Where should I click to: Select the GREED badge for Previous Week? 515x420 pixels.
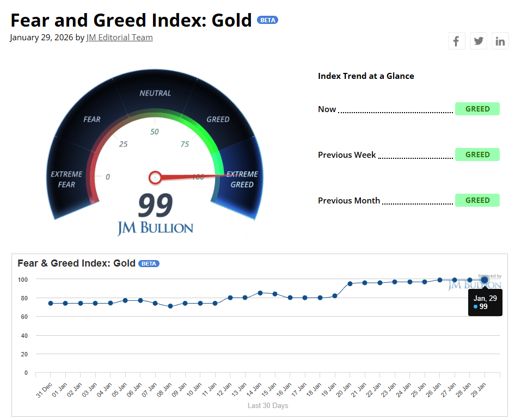(x=477, y=155)
